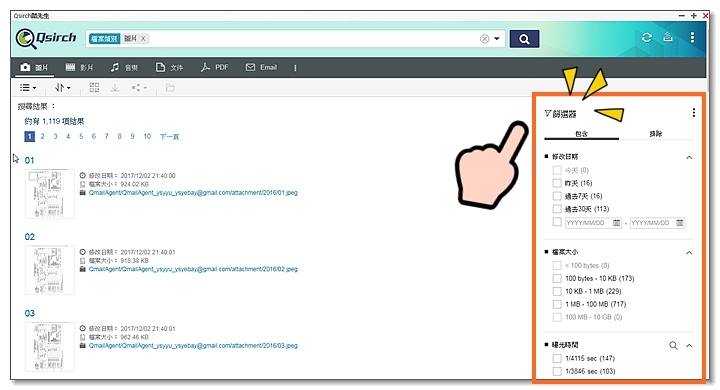This screenshot has height=390, width=720.
Task: Open more categories dots after the Email tab
Action: coord(295,68)
